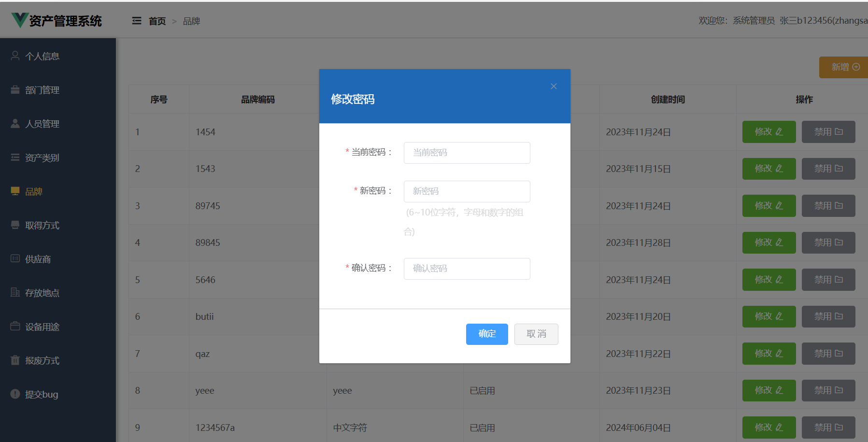Open 个人信息 in the sidebar
This screenshot has height=442, width=868.
coord(58,56)
